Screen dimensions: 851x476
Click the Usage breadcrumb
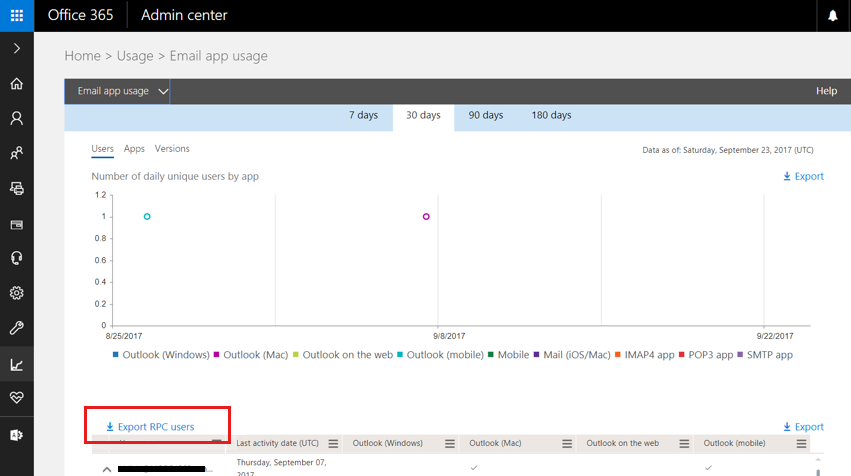(x=135, y=56)
